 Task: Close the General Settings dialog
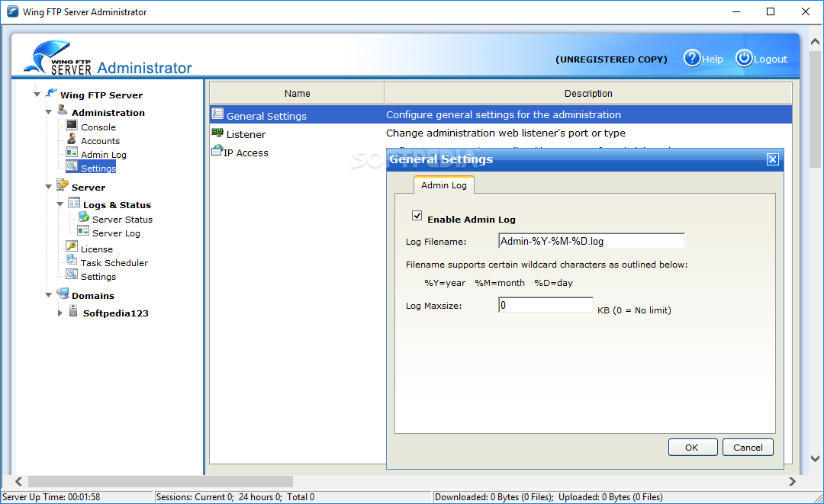point(772,159)
